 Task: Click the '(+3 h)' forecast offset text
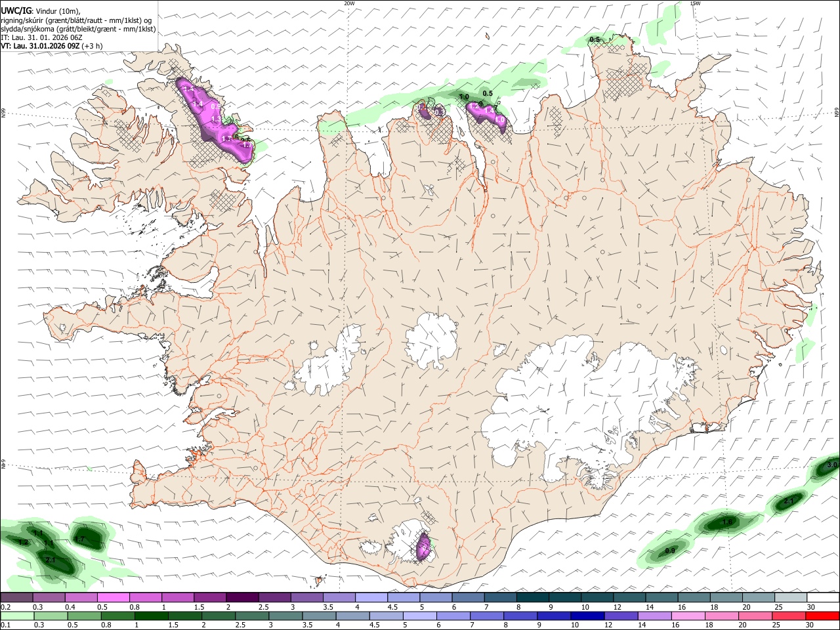(x=93, y=46)
